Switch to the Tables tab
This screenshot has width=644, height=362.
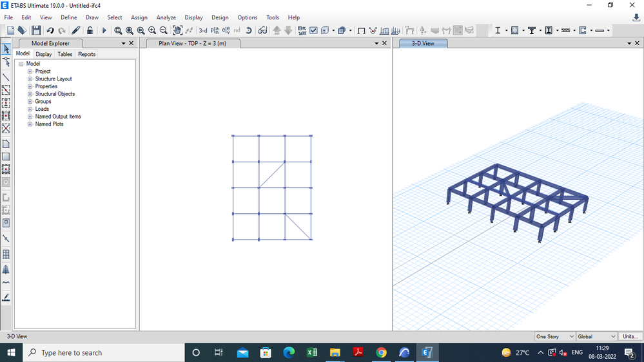[x=65, y=54]
